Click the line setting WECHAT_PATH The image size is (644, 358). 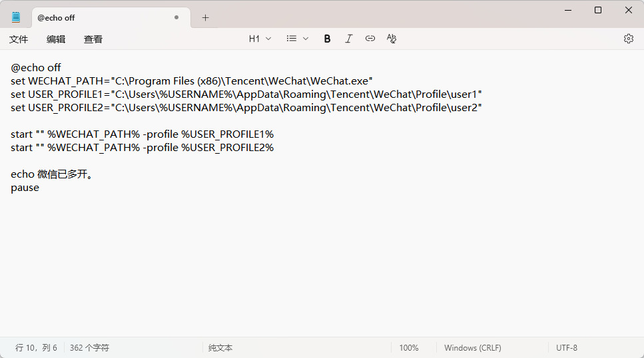coord(191,81)
